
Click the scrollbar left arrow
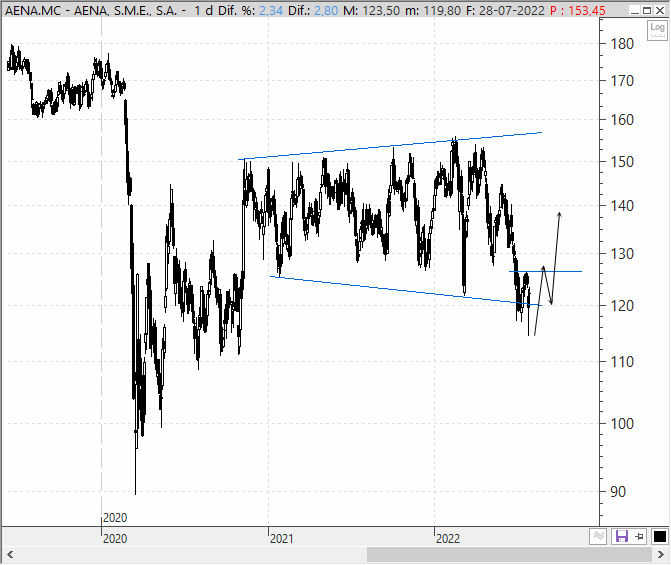click(10, 555)
